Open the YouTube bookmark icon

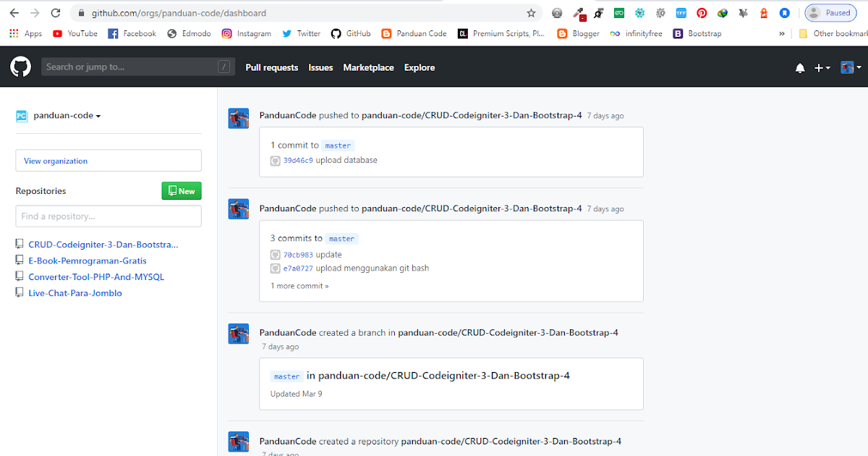coord(59,33)
